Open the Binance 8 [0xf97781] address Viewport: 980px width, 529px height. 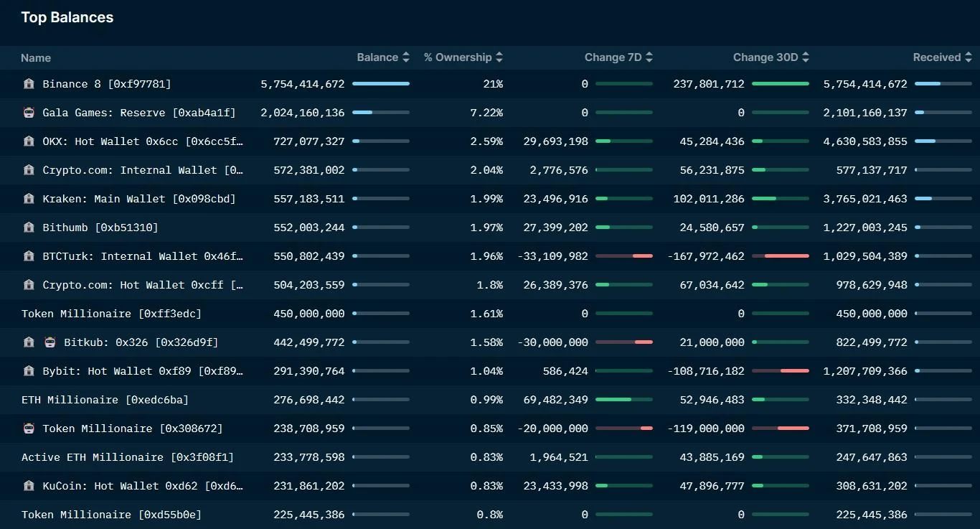pos(107,84)
